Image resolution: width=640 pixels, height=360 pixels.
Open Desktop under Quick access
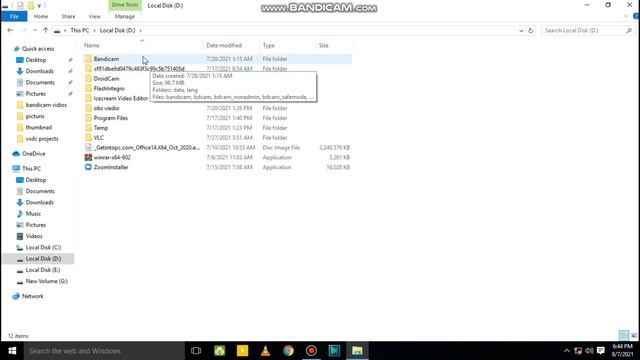(36, 60)
